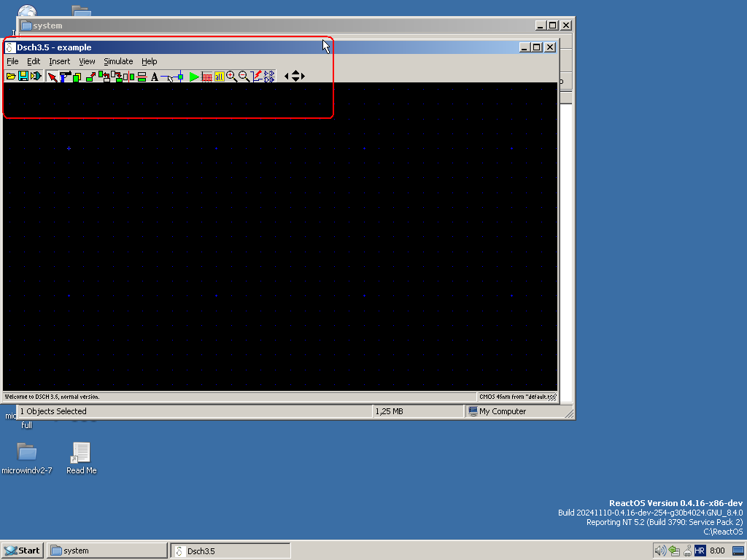This screenshot has width=747, height=560.
Task: Click 'My Computer' in system status bar
Action: coord(503,411)
